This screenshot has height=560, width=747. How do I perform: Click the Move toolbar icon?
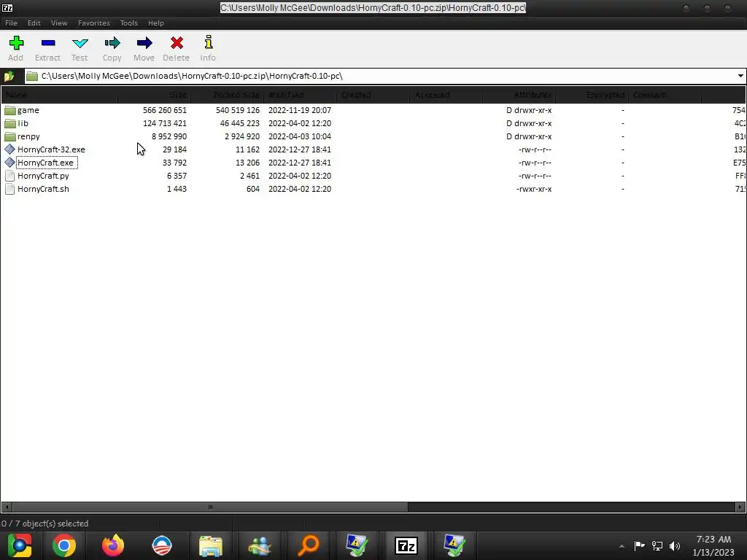coord(144,43)
